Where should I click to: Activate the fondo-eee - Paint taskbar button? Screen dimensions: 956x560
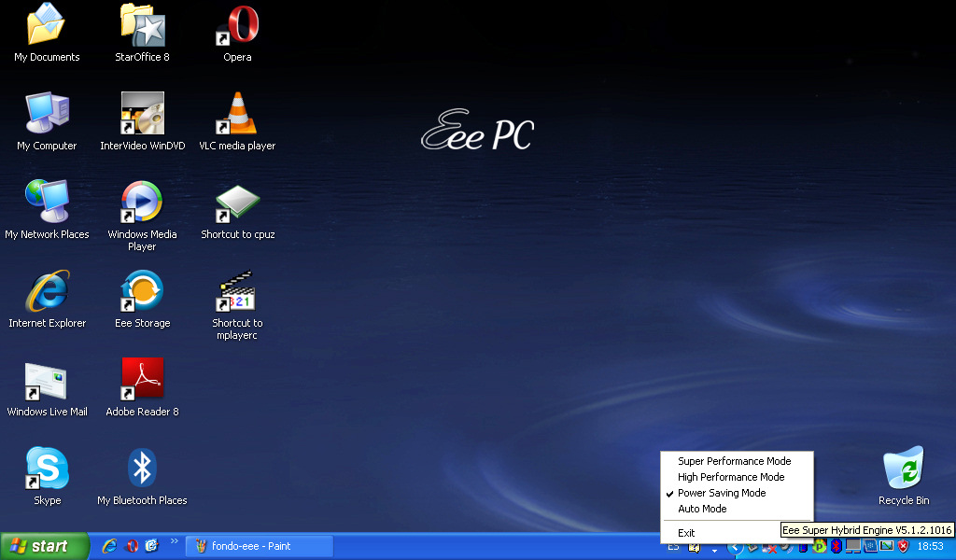coord(260,546)
